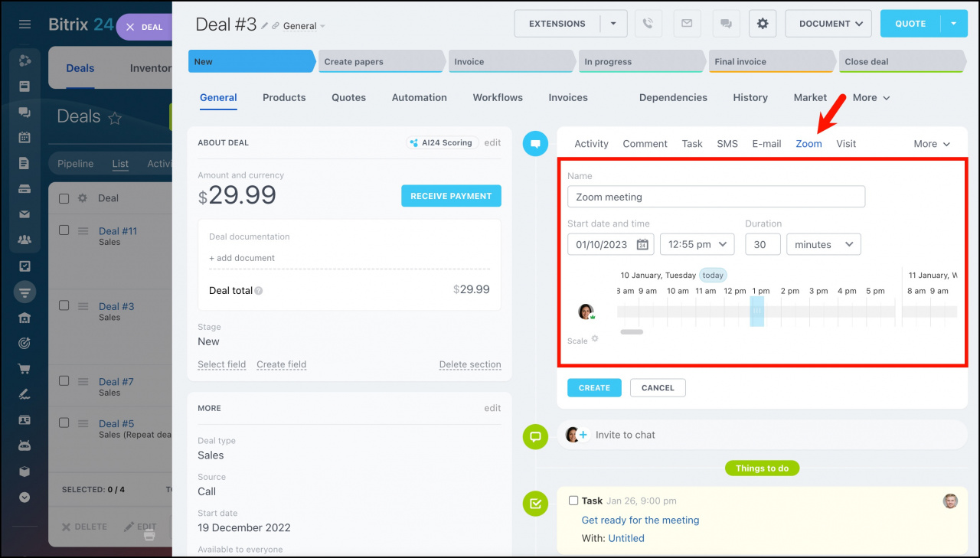The width and height of the screenshot is (980, 558).
Task: Expand the More menu in deal tabs
Action: click(871, 97)
